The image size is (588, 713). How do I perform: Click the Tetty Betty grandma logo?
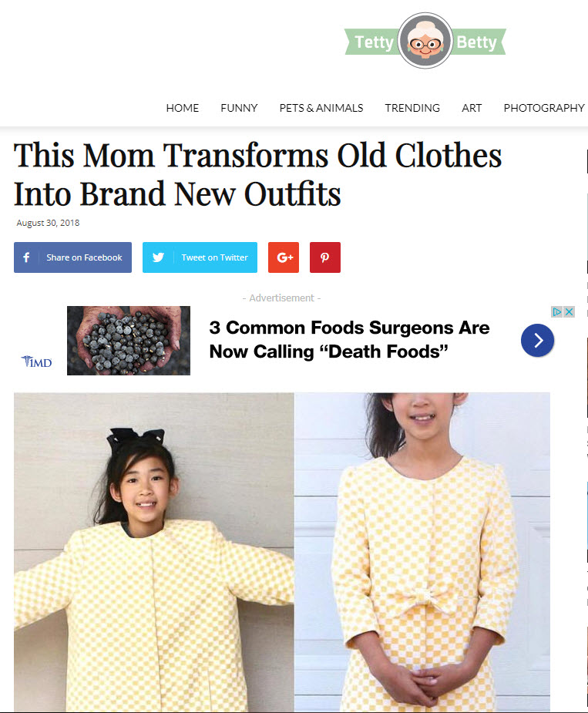pos(425,41)
